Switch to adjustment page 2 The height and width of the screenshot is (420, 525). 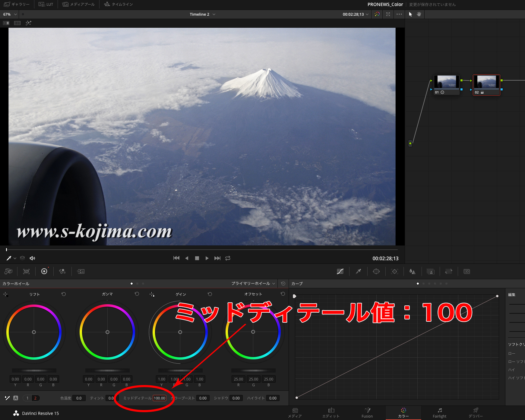point(35,398)
